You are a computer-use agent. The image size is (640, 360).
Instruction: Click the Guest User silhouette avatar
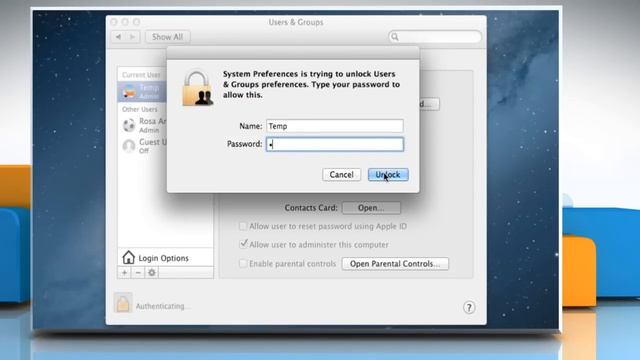pyautogui.click(x=129, y=146)
